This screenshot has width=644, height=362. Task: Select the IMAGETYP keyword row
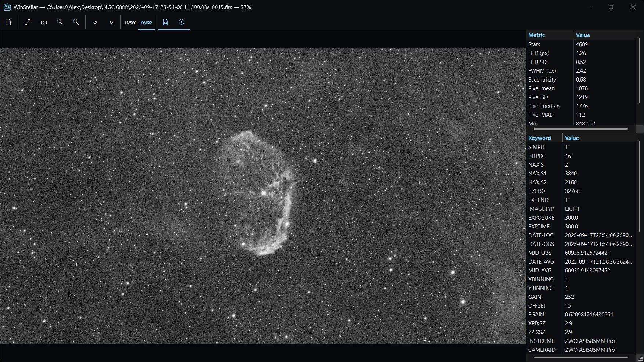581,209
